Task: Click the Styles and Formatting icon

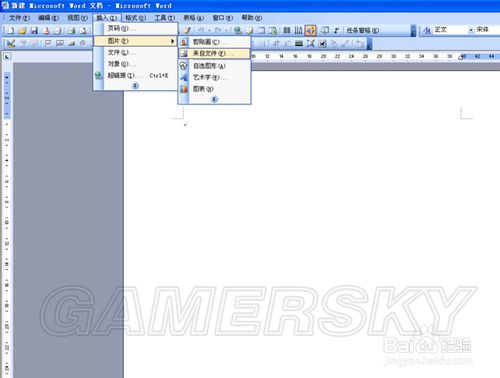Action: click(x=427, y=30)
